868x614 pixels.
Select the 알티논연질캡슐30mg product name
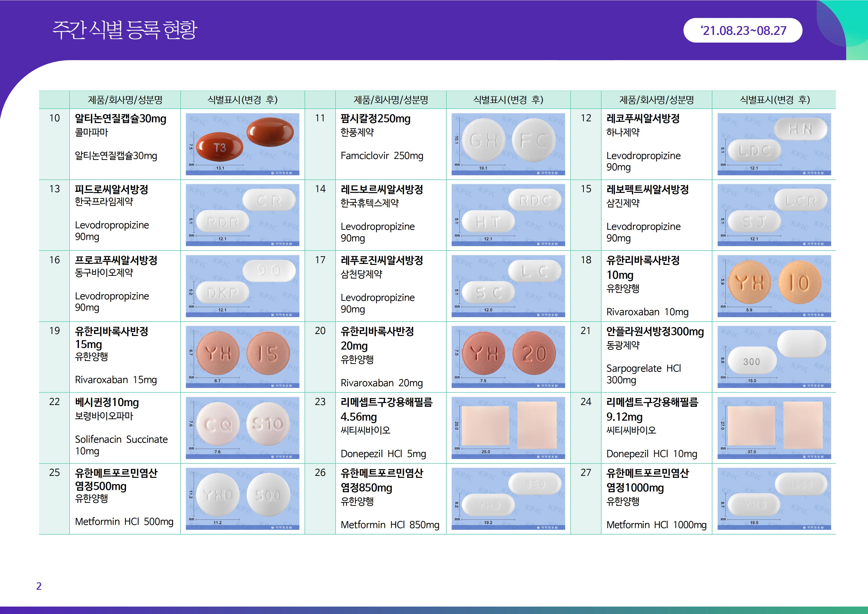[121, 119]
